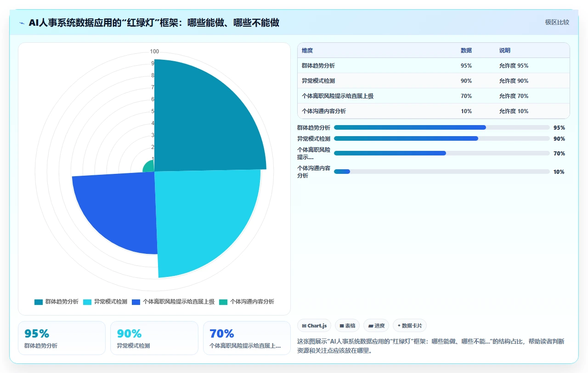Toggle the 群体趋势分析 legend swatch
This screenshot has width=588, height=373.
(39, 302)
